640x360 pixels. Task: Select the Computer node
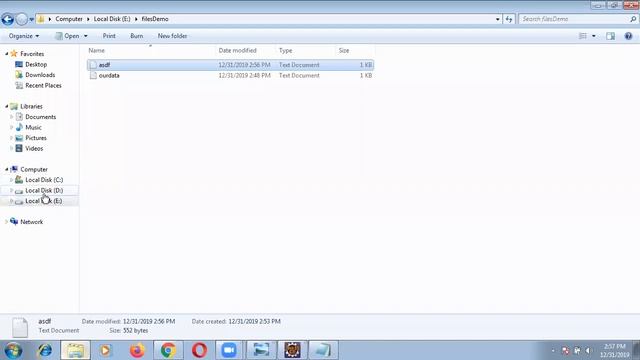click(34, 169)
